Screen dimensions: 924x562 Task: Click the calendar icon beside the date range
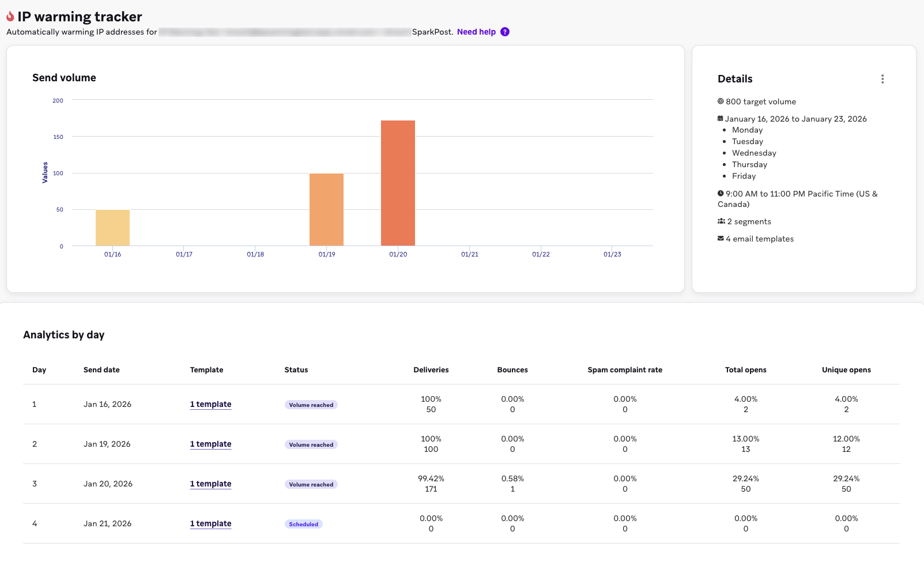click(x=721, y=119)
